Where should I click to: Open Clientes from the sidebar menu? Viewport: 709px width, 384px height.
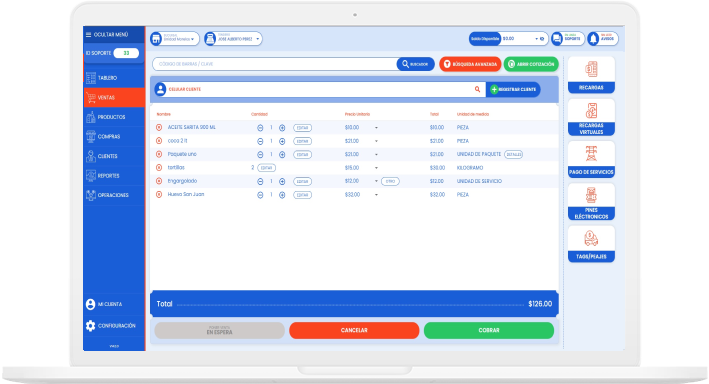click(114, 156)
